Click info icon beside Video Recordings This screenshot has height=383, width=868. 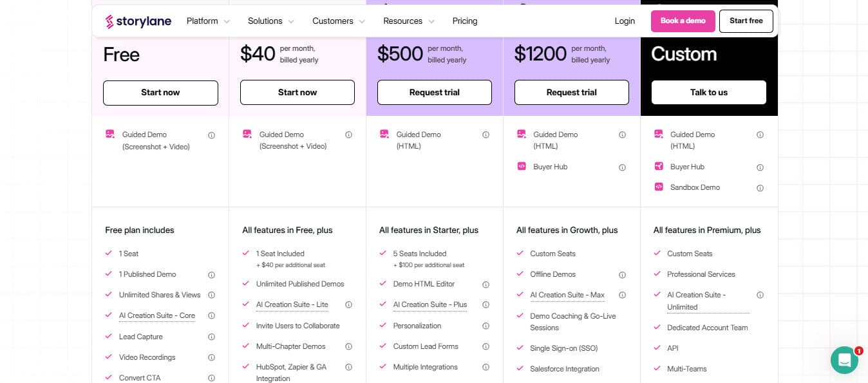[x=211, y=357]
